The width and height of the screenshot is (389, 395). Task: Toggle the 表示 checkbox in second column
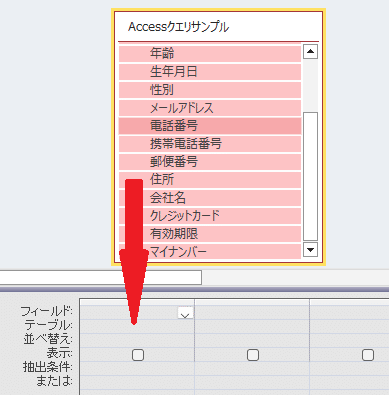pyautogui.click(x=253, y=355)
